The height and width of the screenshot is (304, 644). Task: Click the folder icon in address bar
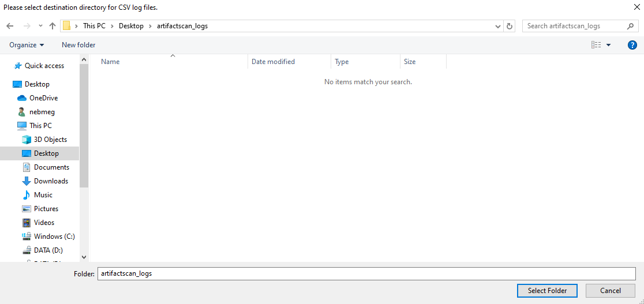tap(67, 26)
